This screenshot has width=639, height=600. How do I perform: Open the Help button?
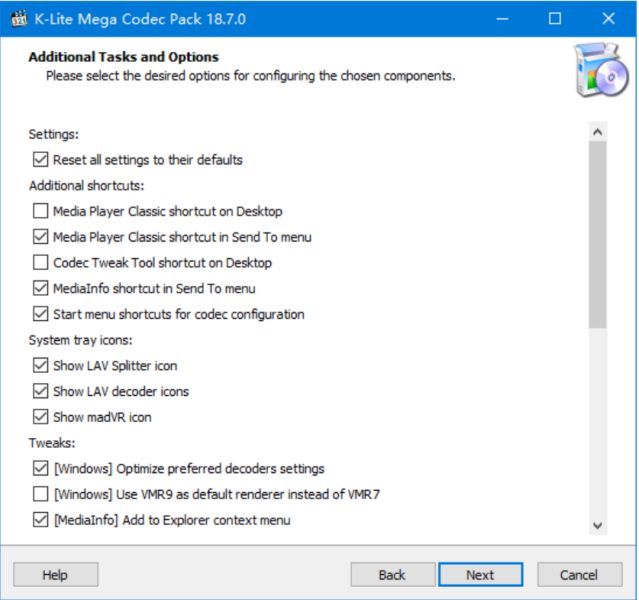coord(55,575)
